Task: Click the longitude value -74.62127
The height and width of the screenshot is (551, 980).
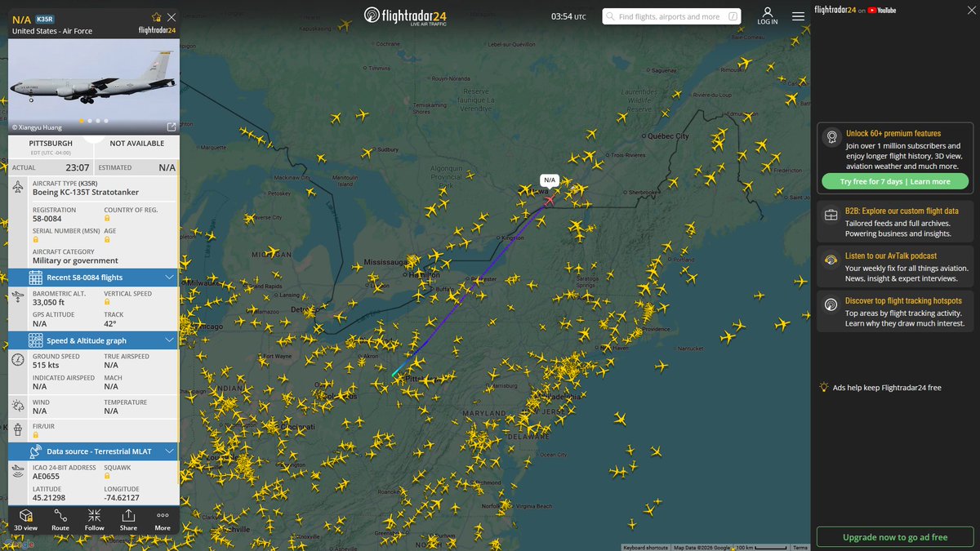Action: click(x=122, y=498)
